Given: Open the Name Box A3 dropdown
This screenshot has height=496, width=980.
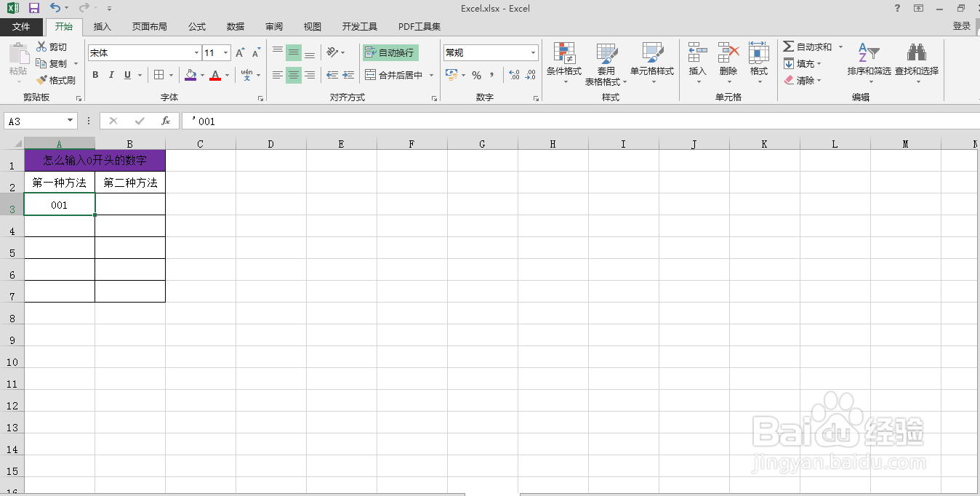Looking at the screenshot, I should [x=71, y=121].
